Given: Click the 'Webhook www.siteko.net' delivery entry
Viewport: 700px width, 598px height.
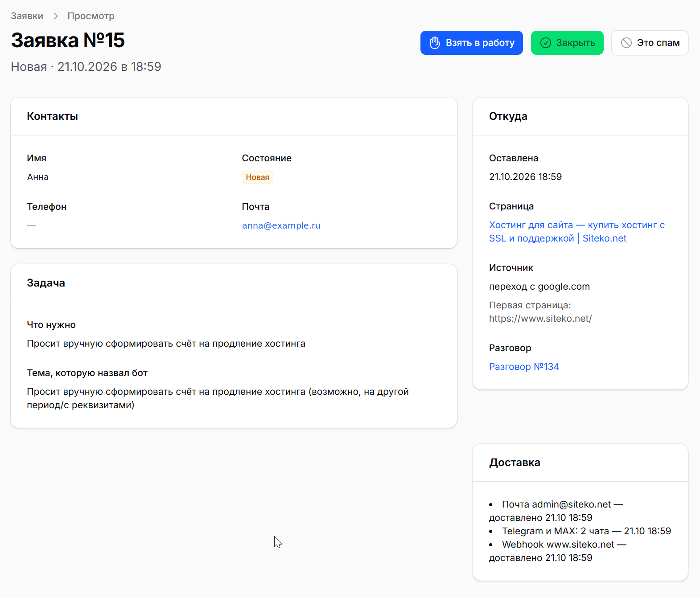Looking at the screenshot, I should click(558, 551).
